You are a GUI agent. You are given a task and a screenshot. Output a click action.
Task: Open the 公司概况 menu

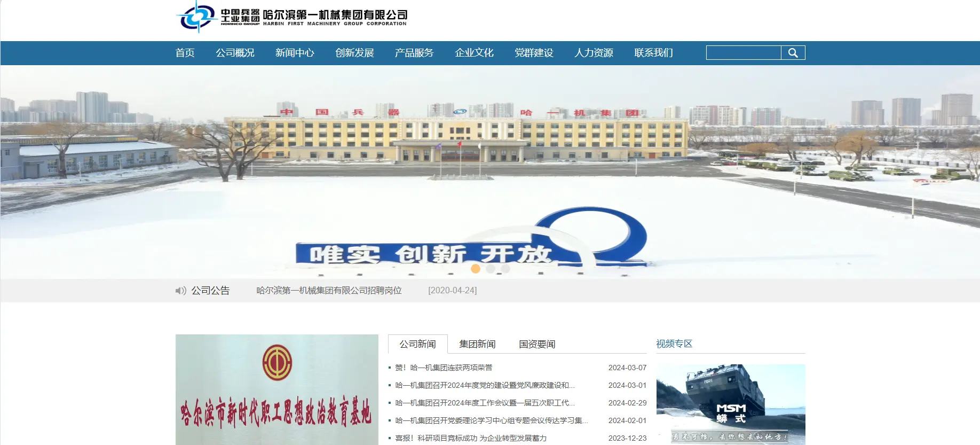(x=235, y=53)
